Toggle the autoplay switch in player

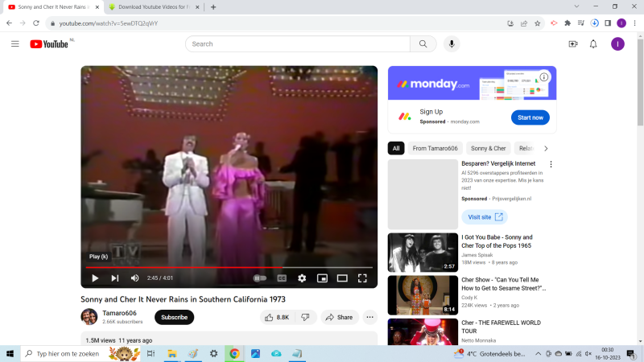(x=259, y=278)
